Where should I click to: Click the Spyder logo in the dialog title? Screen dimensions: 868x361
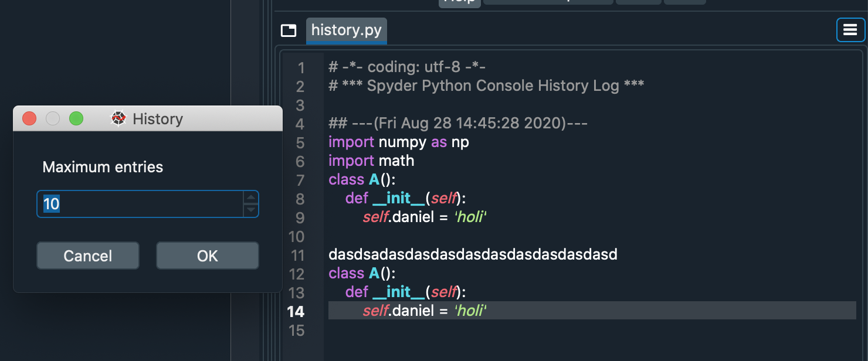pyautogui.click(x=118, y=118)
